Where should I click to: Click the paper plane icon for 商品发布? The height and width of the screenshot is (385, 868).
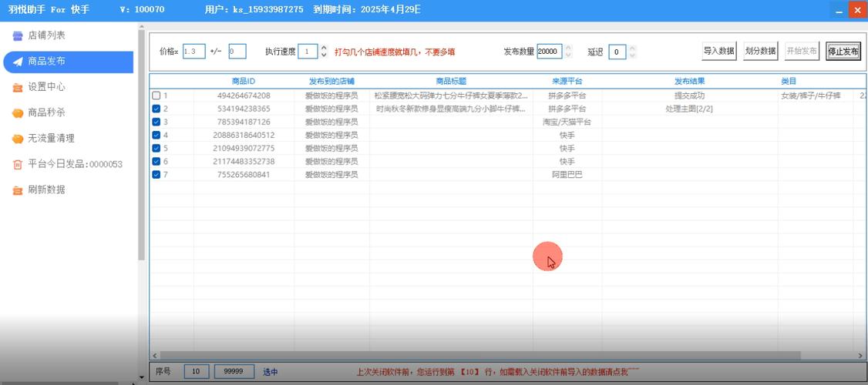(x=18, y=62)
